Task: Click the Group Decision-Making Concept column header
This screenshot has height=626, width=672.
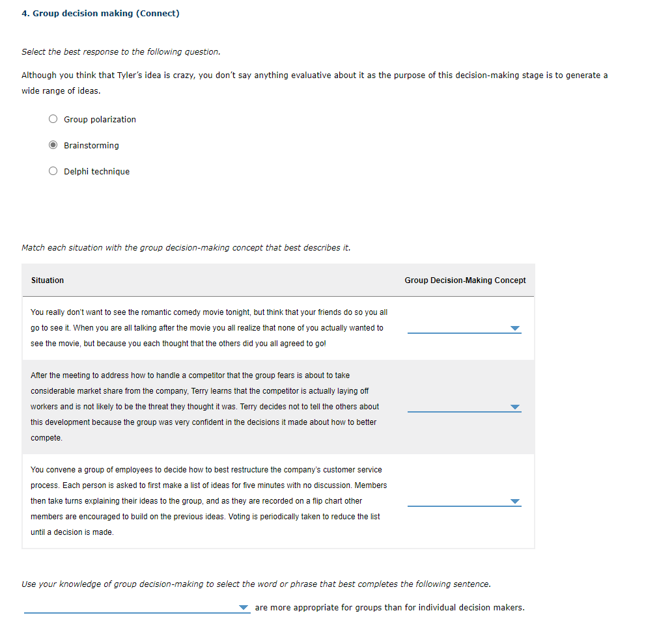Action: click(465, 280)
